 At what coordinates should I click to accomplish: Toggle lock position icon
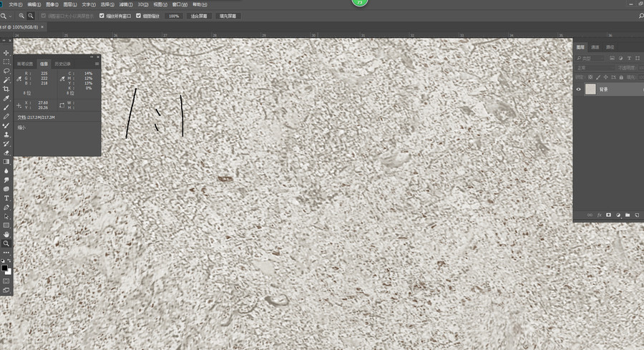tap(606, 77)
